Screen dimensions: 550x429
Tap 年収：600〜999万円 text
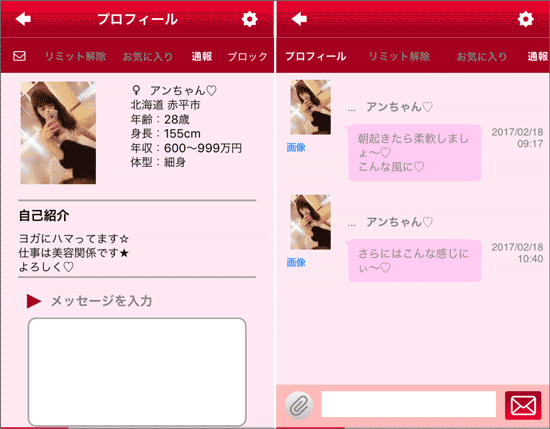(x=186, y=148)
